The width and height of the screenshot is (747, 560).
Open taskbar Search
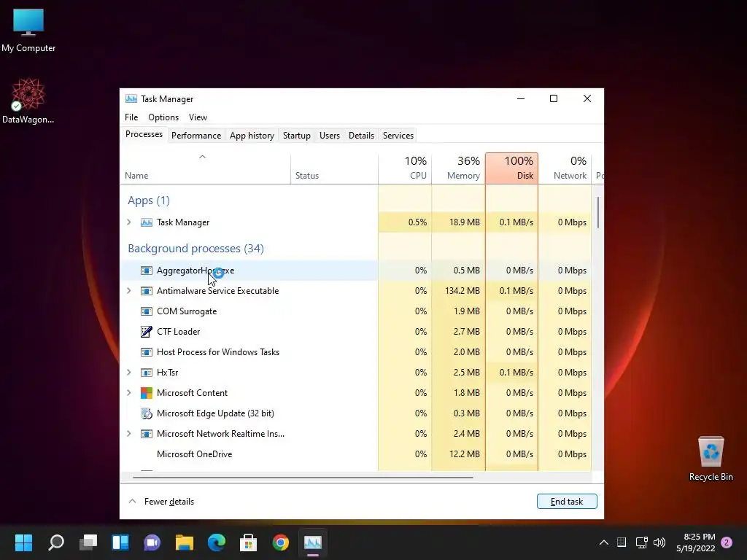click(56, 542)
